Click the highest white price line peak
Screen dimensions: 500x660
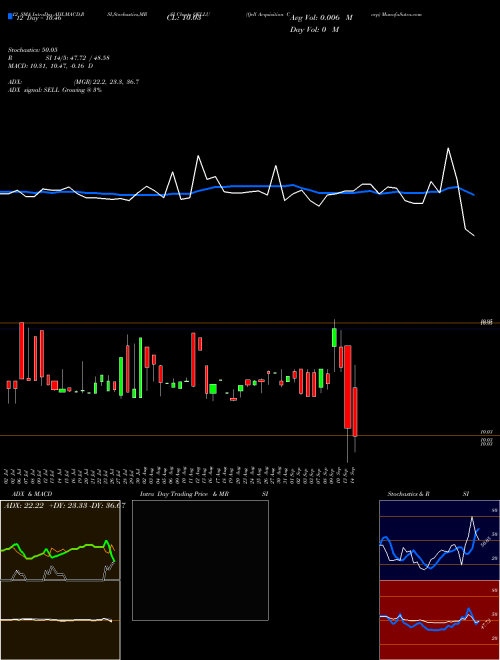click(448, 148)
